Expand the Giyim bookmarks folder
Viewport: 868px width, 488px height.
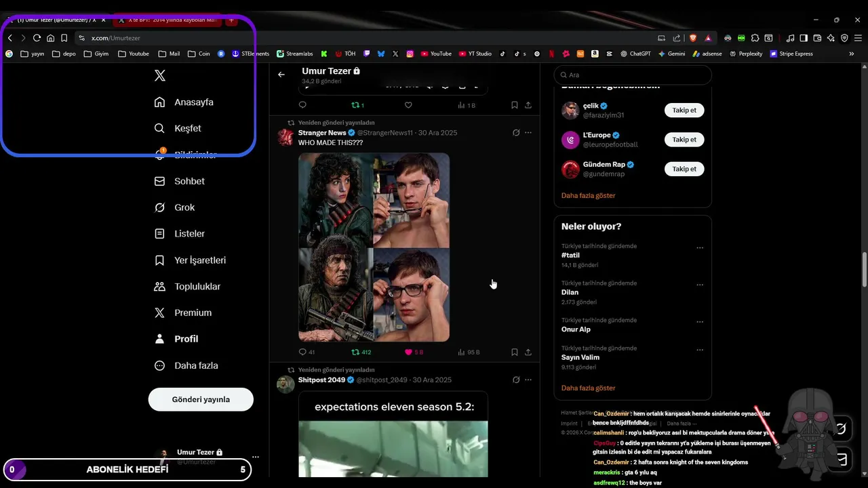point(96,54)
